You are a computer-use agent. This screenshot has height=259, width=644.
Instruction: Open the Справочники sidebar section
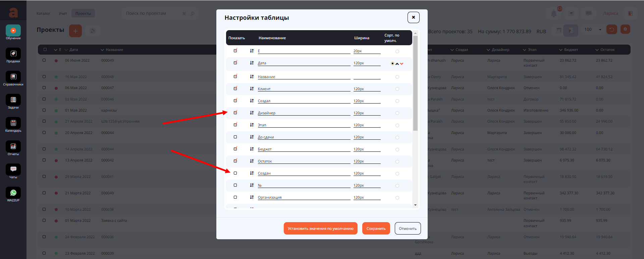[13, 77]
